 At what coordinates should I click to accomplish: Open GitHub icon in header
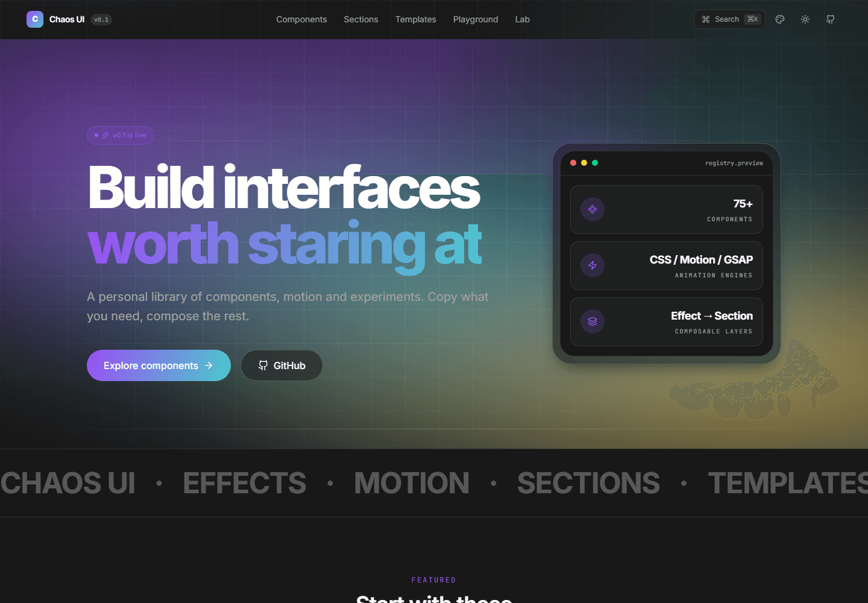click(831, 19)
